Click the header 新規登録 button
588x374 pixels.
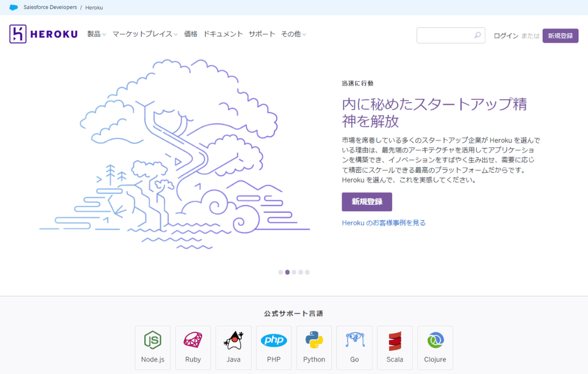560,36
